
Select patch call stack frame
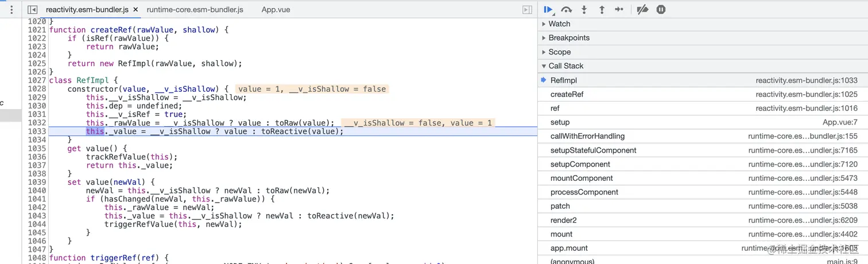point(703,206)
